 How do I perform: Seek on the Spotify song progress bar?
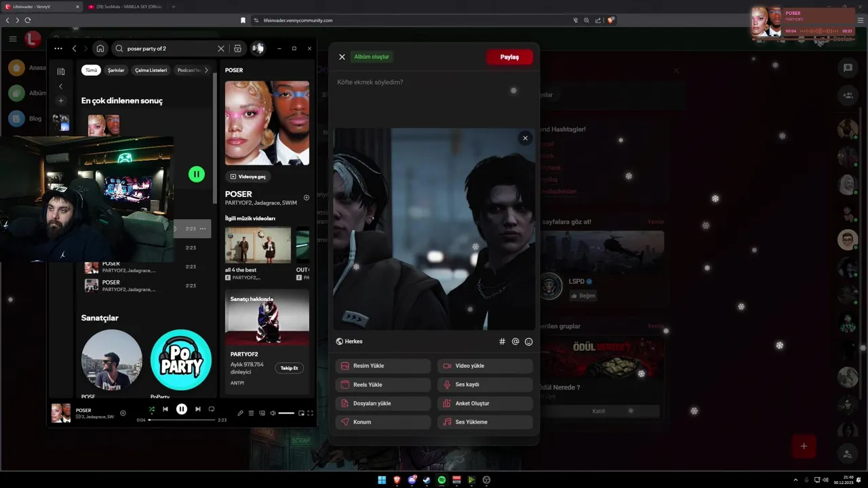coord(181,420)
